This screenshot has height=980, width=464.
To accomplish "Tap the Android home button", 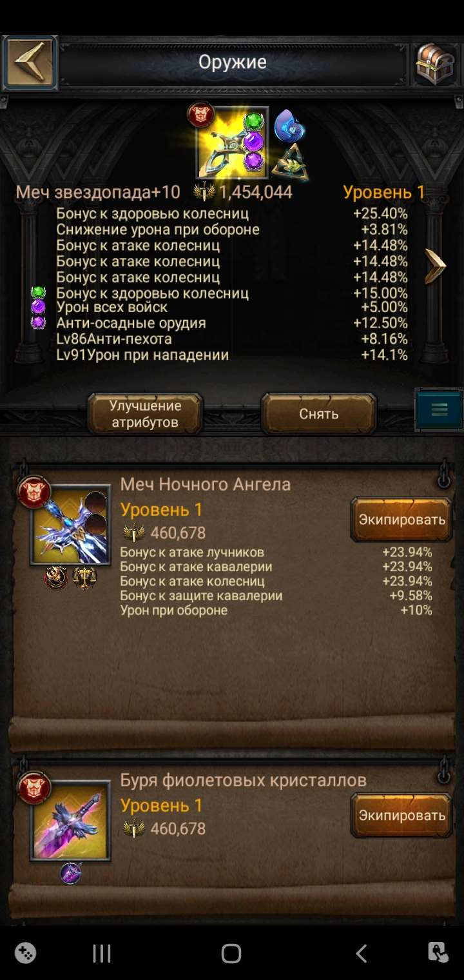I will (x=231, y=954).
